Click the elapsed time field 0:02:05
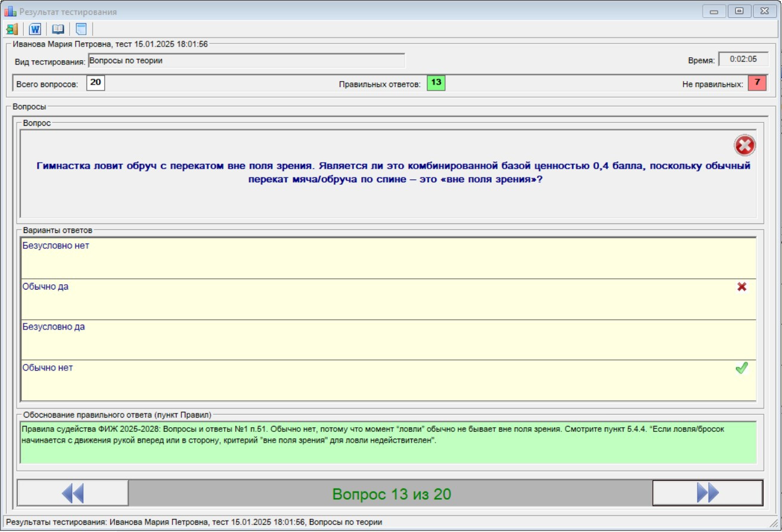 (743, 59)
